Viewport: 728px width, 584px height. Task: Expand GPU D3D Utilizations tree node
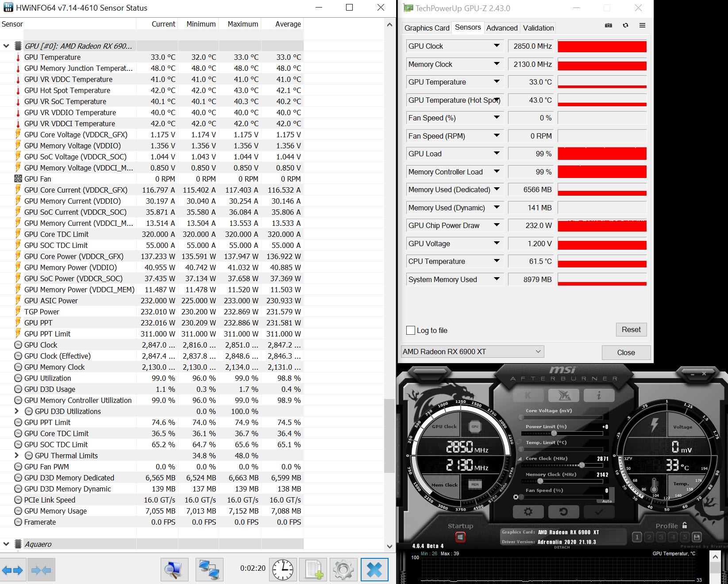(17, 411)
